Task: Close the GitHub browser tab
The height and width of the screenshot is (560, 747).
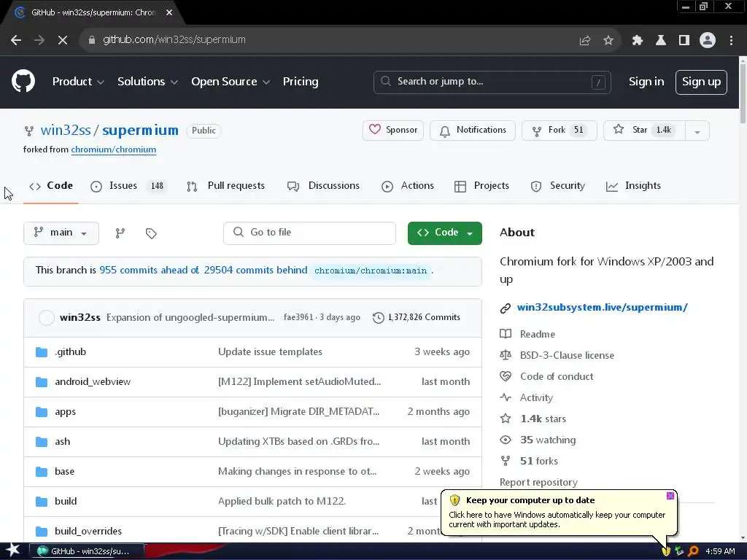Action: (169, 13)
